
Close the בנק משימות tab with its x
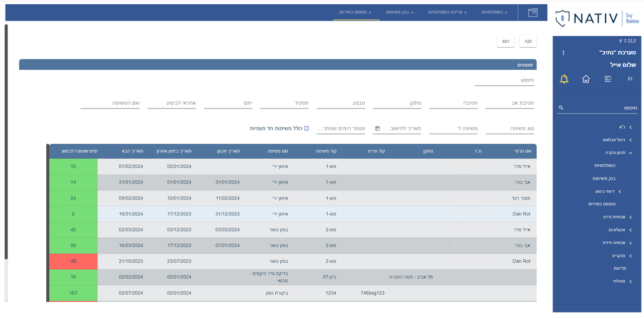click(412, 13)
